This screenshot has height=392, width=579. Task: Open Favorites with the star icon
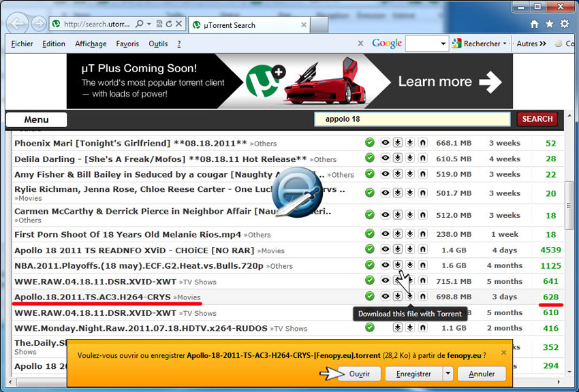[x=550, y=24]
